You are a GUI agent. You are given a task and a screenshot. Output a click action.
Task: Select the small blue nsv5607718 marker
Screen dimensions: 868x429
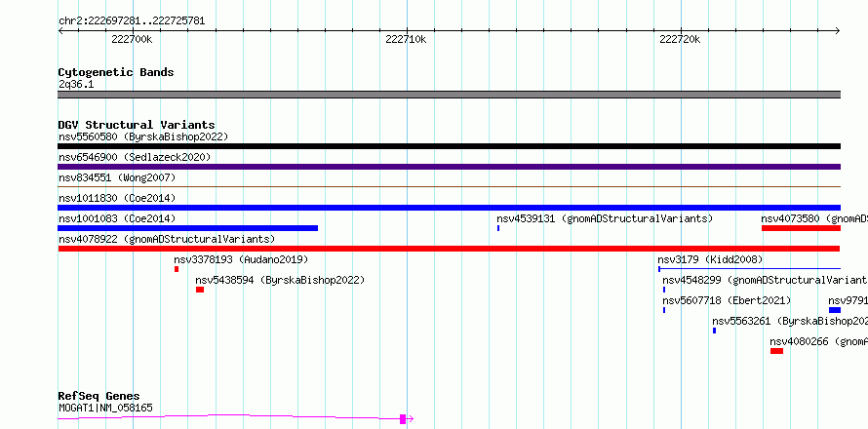click(664, 310)
